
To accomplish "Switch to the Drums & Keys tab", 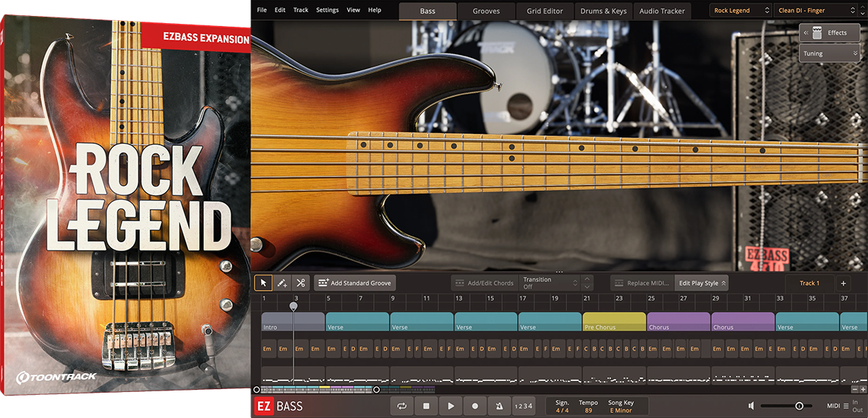I will [603, 11].
